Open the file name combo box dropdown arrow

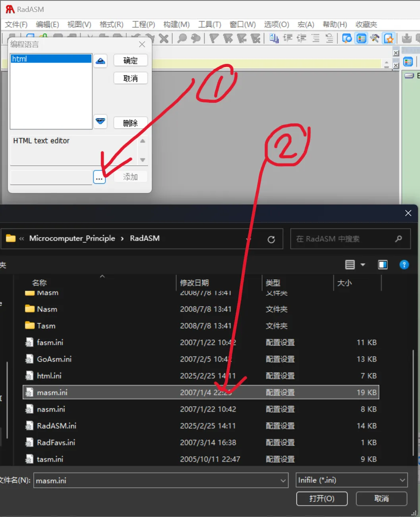[283, 480]
